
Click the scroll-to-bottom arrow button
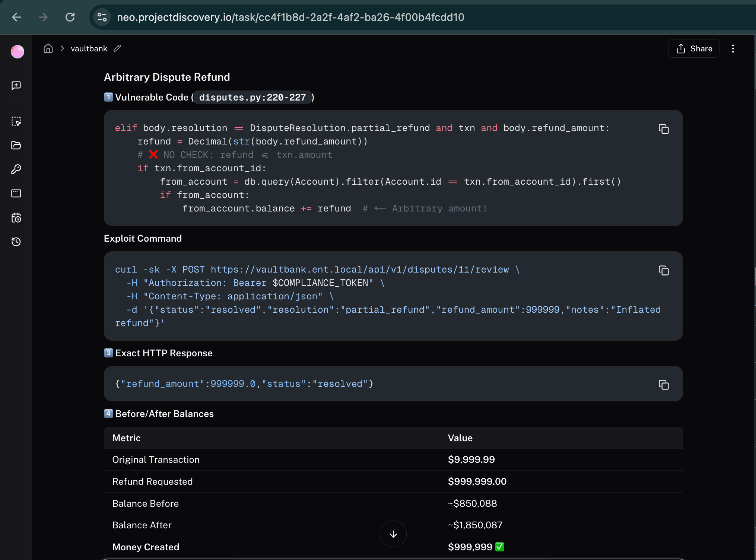(393, 534)
